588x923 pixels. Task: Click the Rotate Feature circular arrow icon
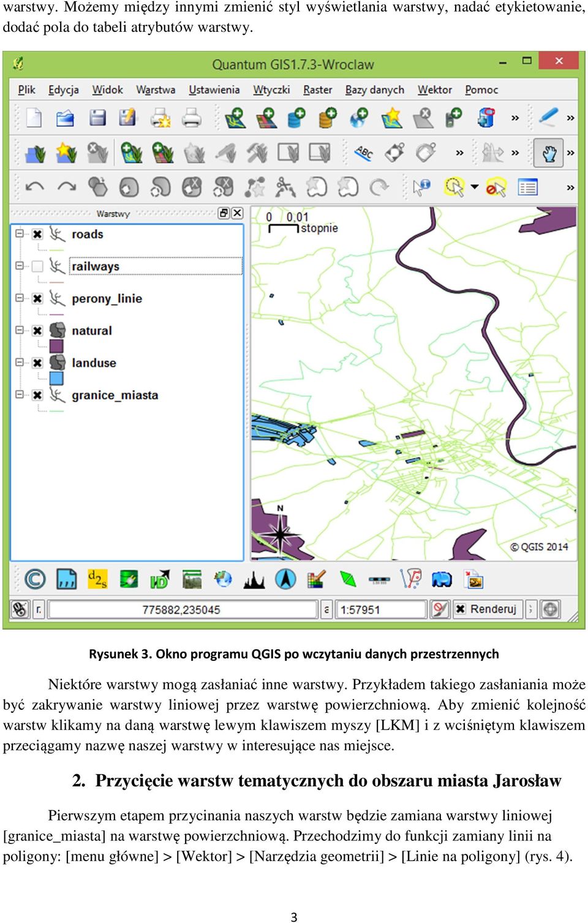(380, 187)
